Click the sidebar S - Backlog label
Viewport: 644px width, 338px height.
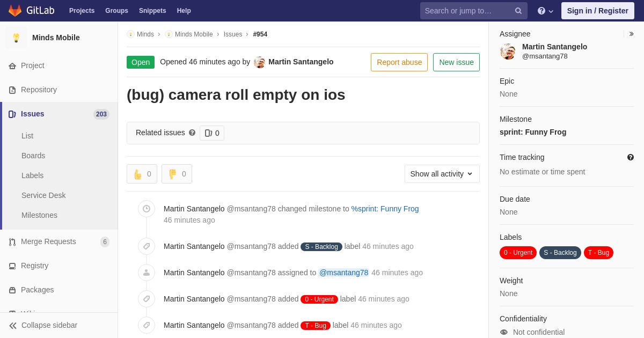pyautogui.click(x=560, y=253)
